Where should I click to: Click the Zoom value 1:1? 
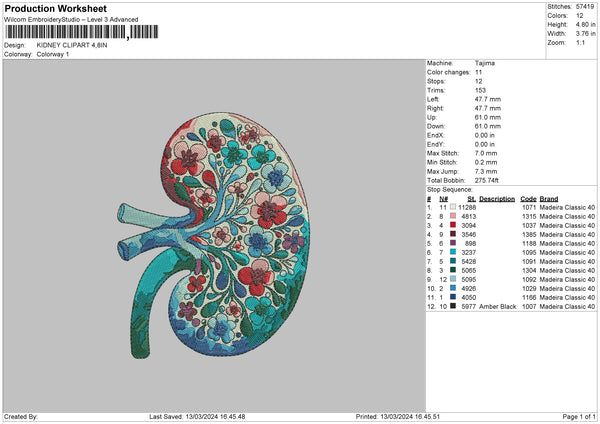tap(580, 42)
